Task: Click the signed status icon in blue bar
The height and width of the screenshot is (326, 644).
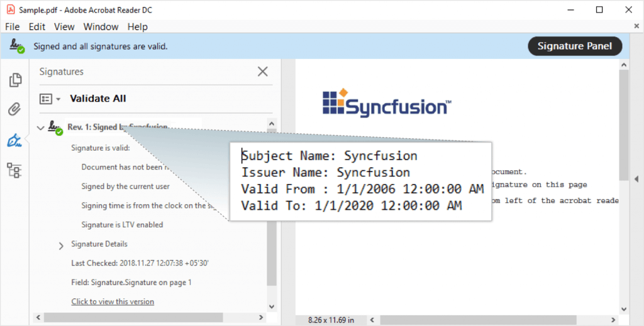Action: click(17, 46)
